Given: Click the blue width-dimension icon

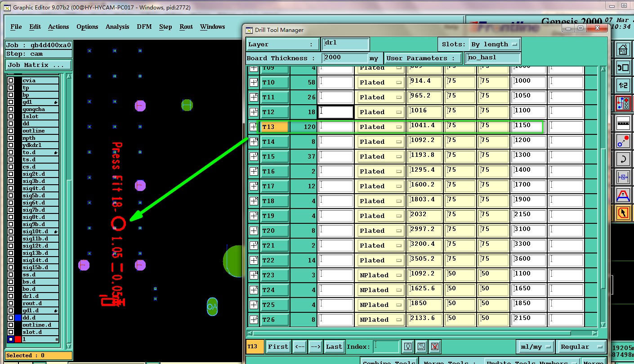Looking at the screenshot, I should click(x=623, y=177).
